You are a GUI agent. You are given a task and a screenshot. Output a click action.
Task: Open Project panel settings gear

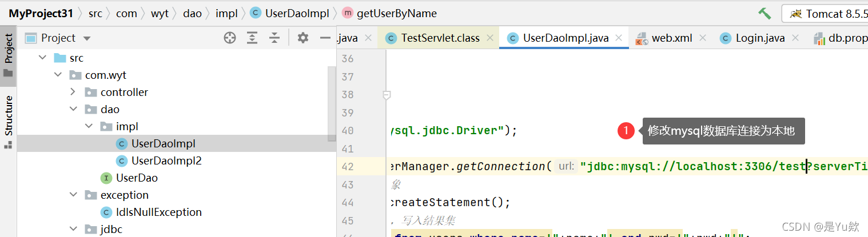tap(303, 38)
